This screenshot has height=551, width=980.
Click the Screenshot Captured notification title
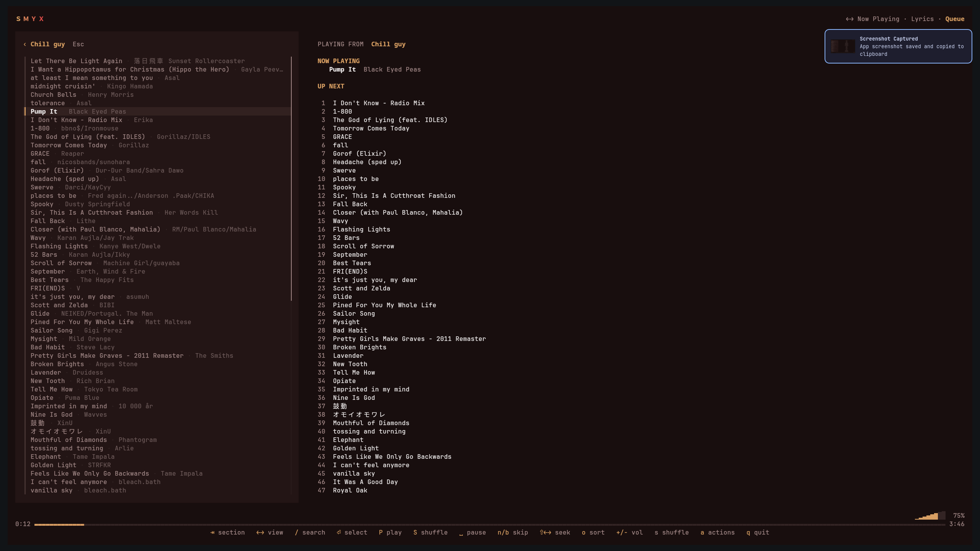(889, 39)
